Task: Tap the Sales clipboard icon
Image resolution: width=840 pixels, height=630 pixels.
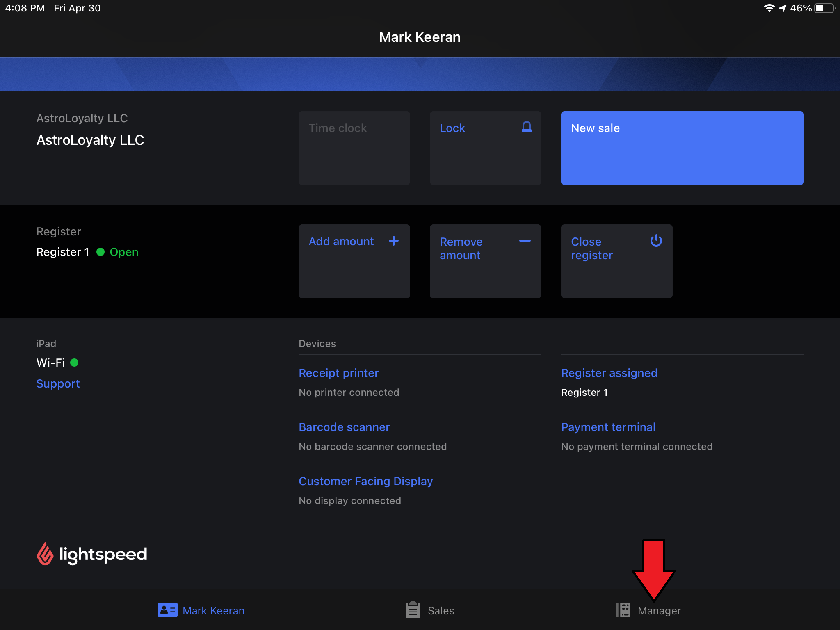Action: click(x=413, y=610)
